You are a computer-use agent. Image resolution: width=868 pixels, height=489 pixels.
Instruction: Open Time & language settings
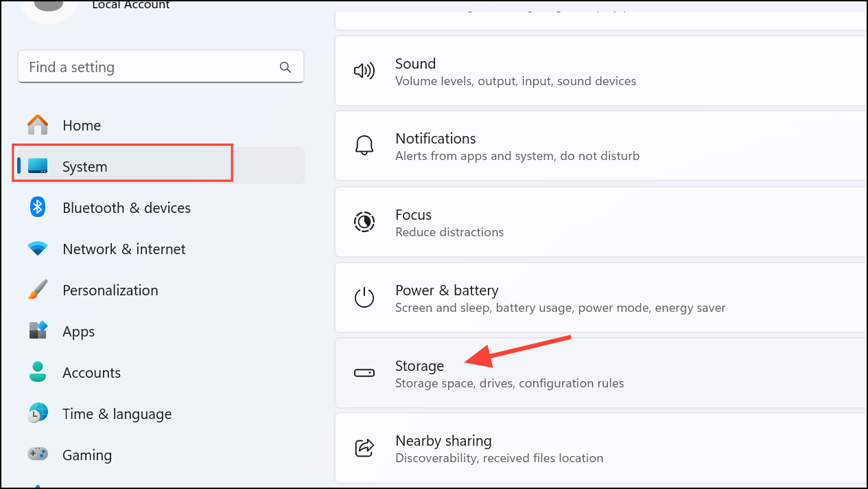[117, 414]
